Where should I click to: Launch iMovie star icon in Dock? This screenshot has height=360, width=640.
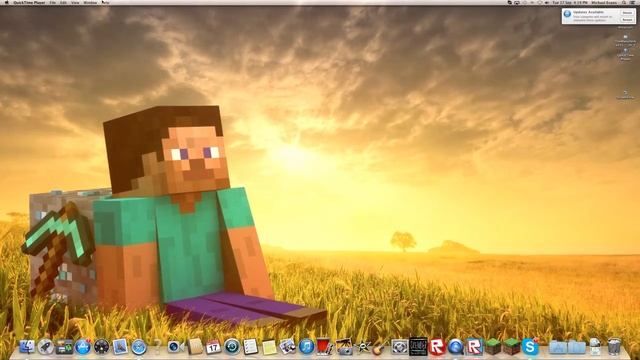coord(362,347)
